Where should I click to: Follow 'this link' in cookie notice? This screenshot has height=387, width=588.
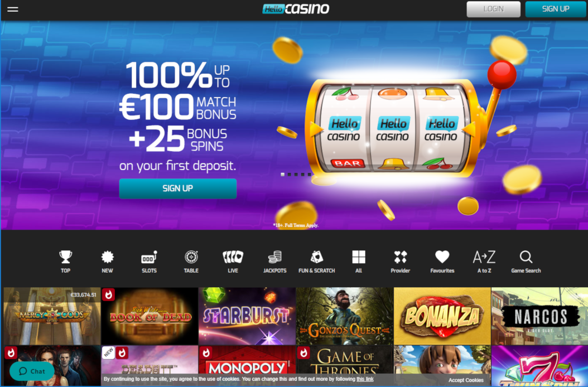365,379
